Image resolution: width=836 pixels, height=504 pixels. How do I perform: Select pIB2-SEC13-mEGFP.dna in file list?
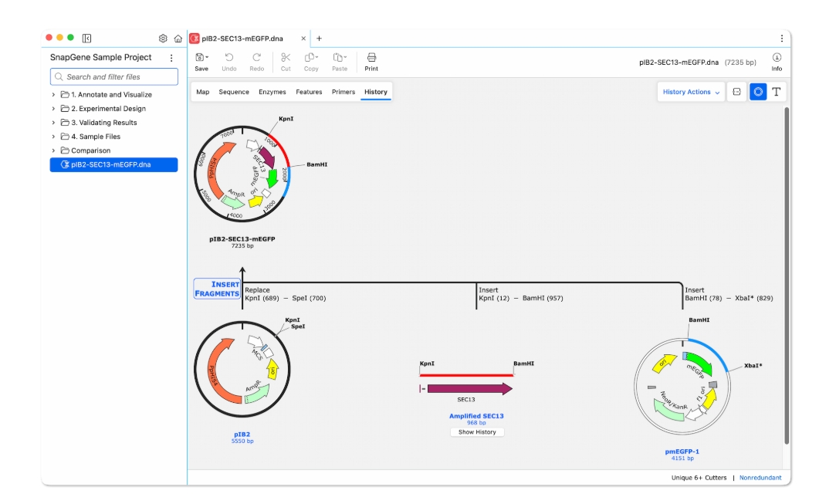click(113, 164)
